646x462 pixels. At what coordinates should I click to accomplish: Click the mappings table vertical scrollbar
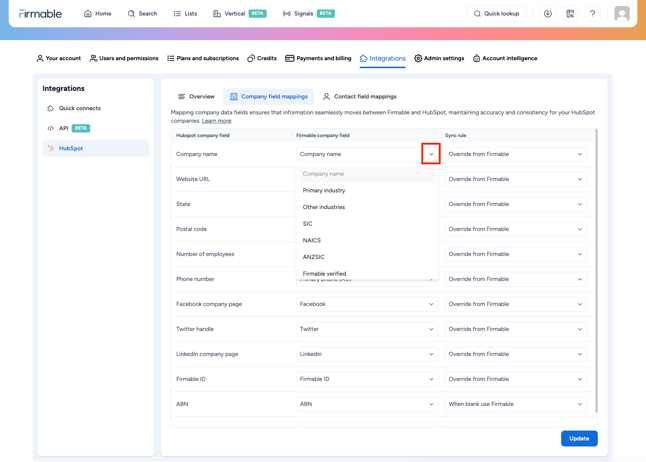point(596,270)
